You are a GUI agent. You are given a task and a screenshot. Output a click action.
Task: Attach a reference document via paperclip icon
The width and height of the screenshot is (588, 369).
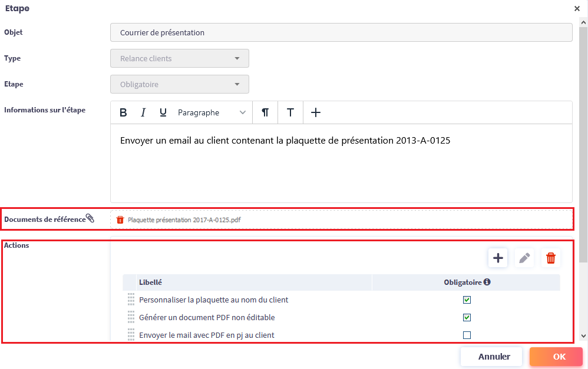(90, 219)
